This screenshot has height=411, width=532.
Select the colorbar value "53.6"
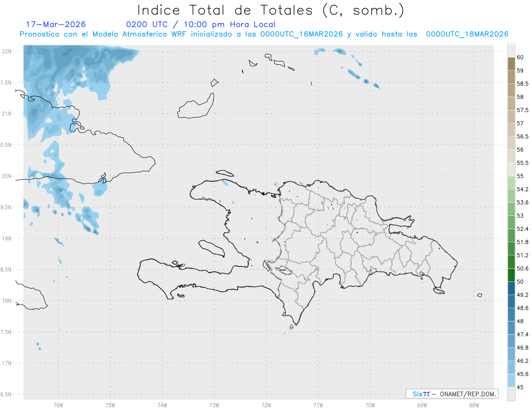point(522,202)
